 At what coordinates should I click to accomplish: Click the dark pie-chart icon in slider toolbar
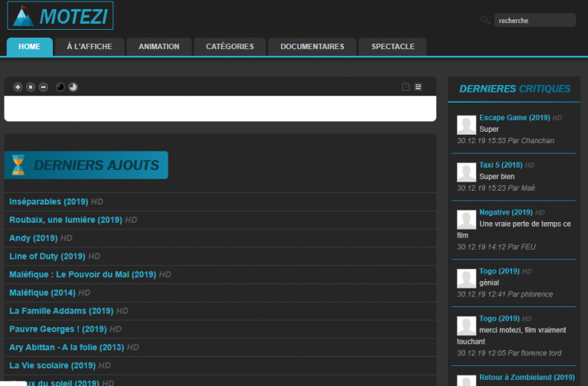(x=60, y=87)
